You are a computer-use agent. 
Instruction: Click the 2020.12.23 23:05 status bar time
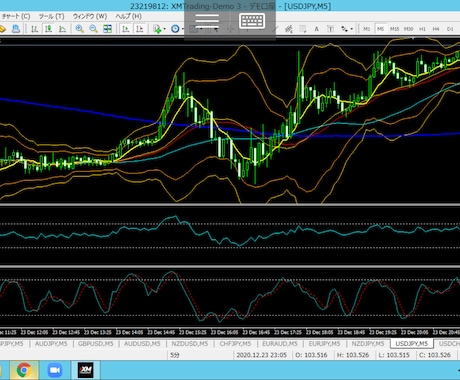click(262, 355)
